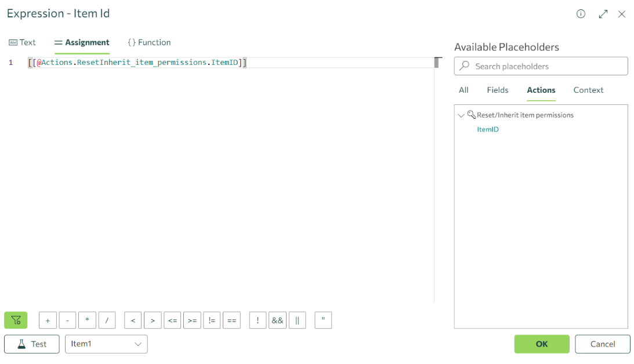Click the magnifier icon in the search box
Image resolution: width=634 pixels, height=364 pixels.
pos(465,65)
